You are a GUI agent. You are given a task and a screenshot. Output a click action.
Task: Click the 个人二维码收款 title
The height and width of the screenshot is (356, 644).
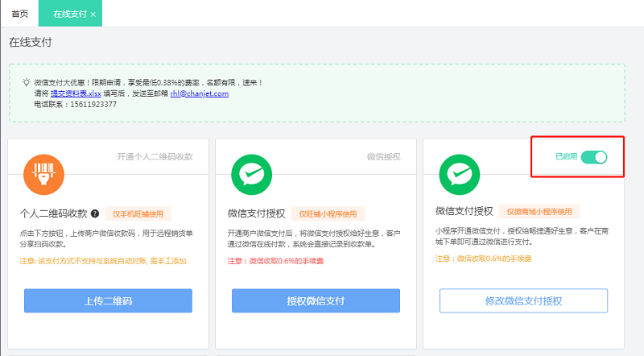[53, 213]
